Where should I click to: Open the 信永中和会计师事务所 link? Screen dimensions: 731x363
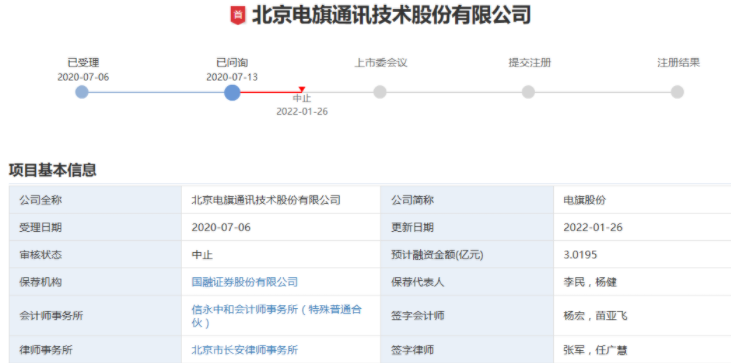coord(276,315)
